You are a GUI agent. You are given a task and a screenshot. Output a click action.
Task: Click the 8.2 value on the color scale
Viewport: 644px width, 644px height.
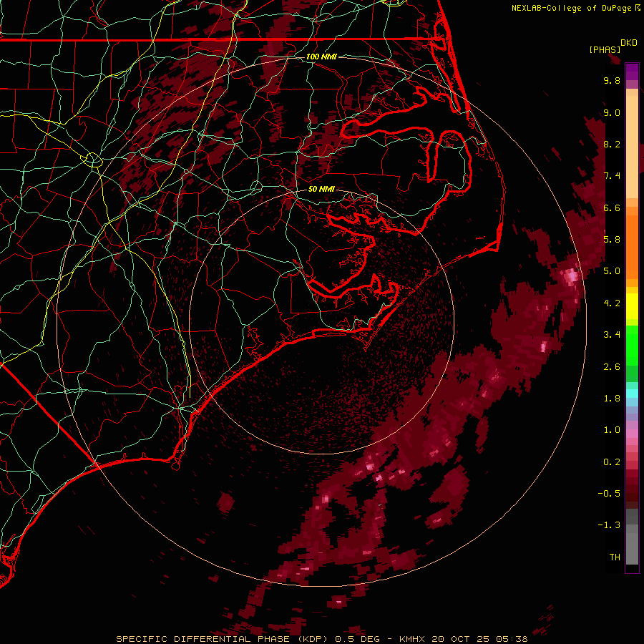(x=612, y=144)
